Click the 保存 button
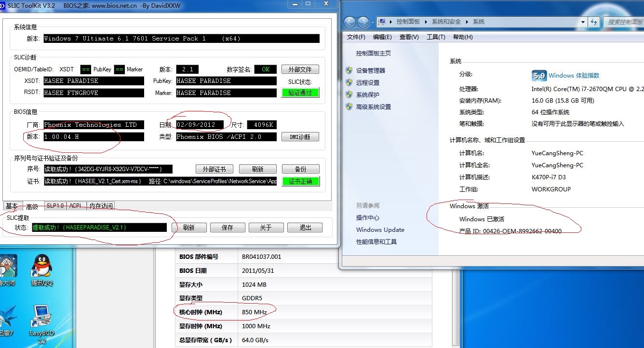Viewport: 644px width, 348px height. [228, 228]
